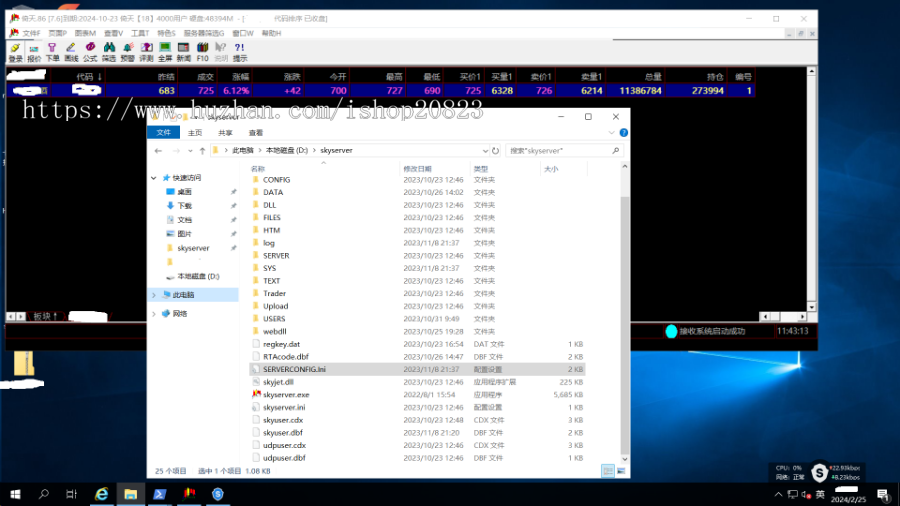Open 帮助H menu in trading app

[x=271, y=33]
